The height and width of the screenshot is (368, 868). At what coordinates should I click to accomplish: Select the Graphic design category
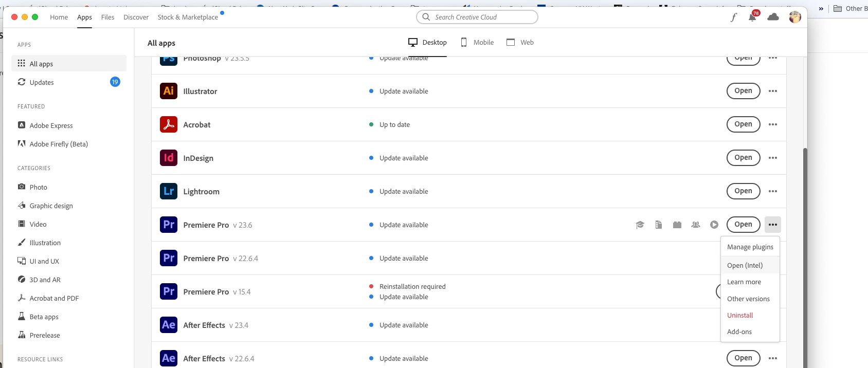[x=69, y=206]
